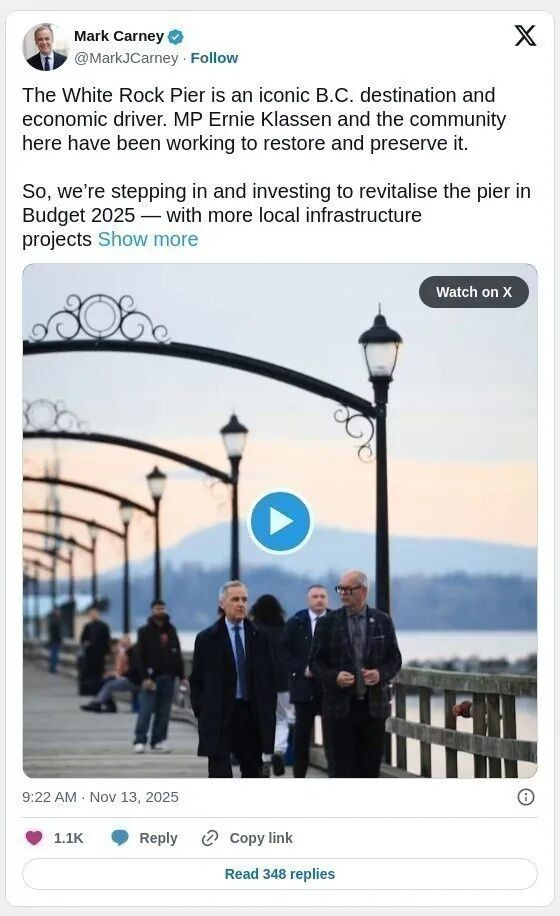
Task: Click Mark Carney's profile avatar
Action: [x=45, y=47]
